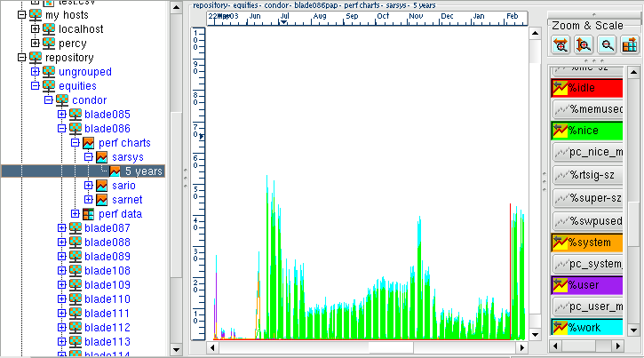Click the 70 marker on the Y axis
Image resolution: width=644 pixels, height=358 pixels.
coord(196,131)
